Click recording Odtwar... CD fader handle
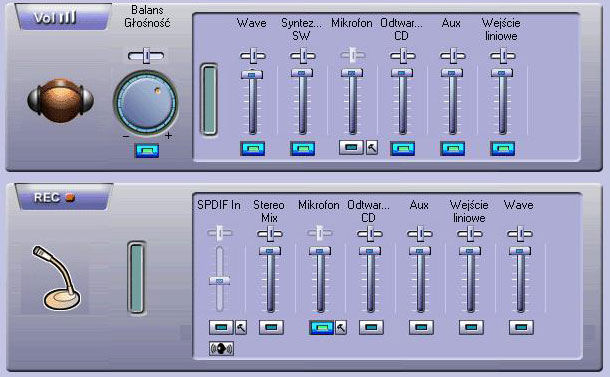610x377 pixels. [x=370, y=251]
